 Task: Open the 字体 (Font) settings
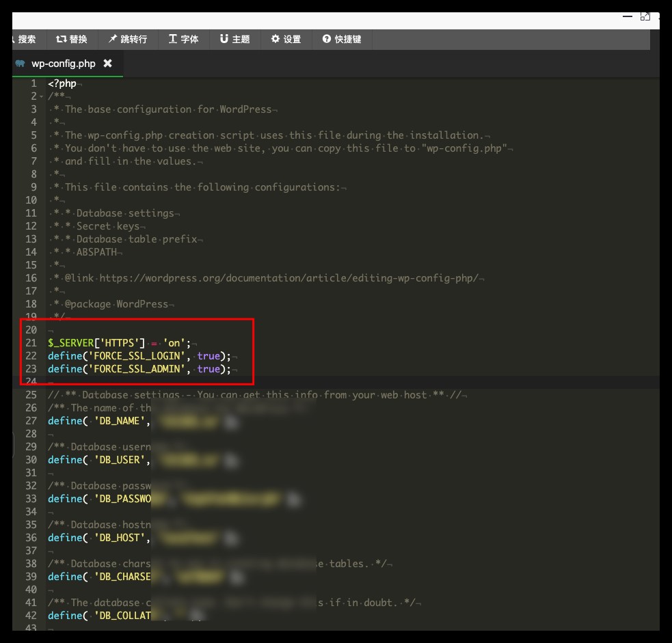click(183, 40)
